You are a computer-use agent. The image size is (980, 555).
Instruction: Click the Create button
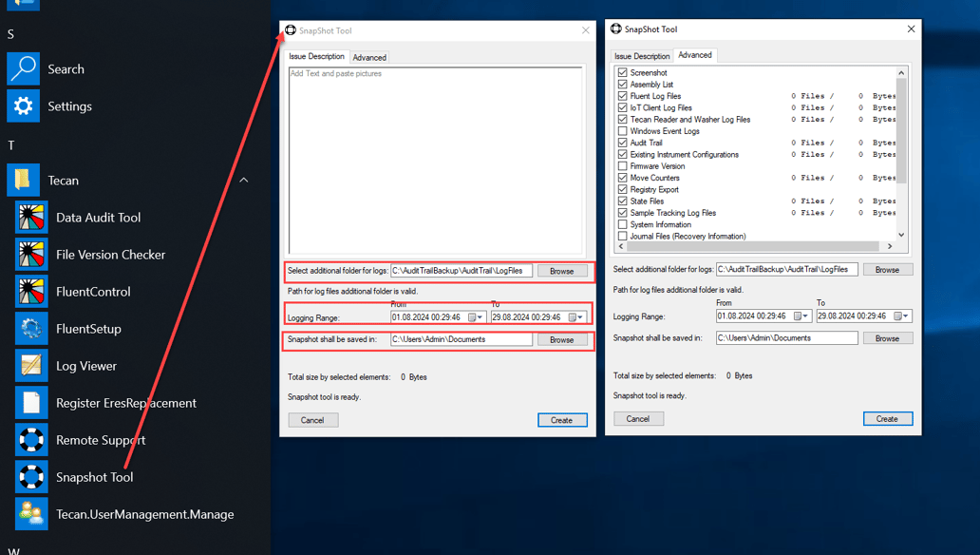pos(562,419)
